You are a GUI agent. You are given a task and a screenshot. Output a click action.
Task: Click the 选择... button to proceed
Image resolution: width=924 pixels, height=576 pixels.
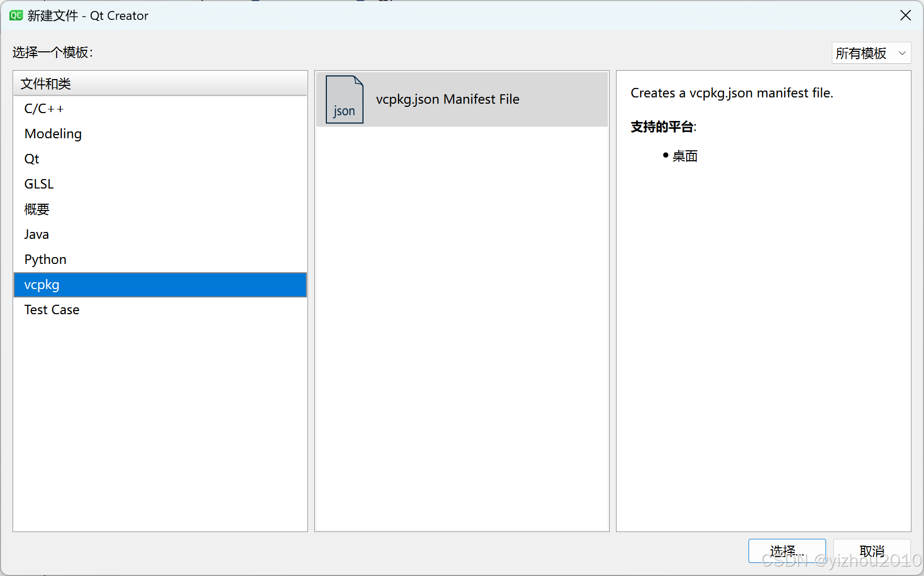click(x=787, y=551)
